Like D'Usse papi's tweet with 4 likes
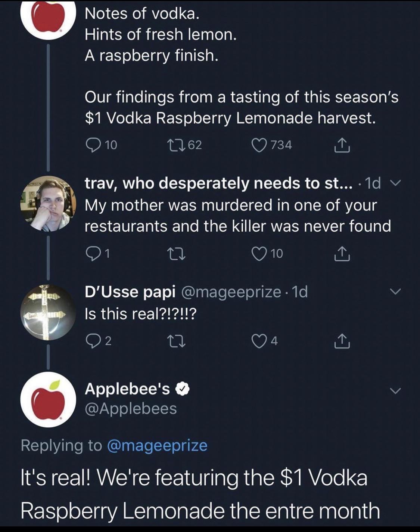Viewport: 420px width, 532px height. point(259,341)
